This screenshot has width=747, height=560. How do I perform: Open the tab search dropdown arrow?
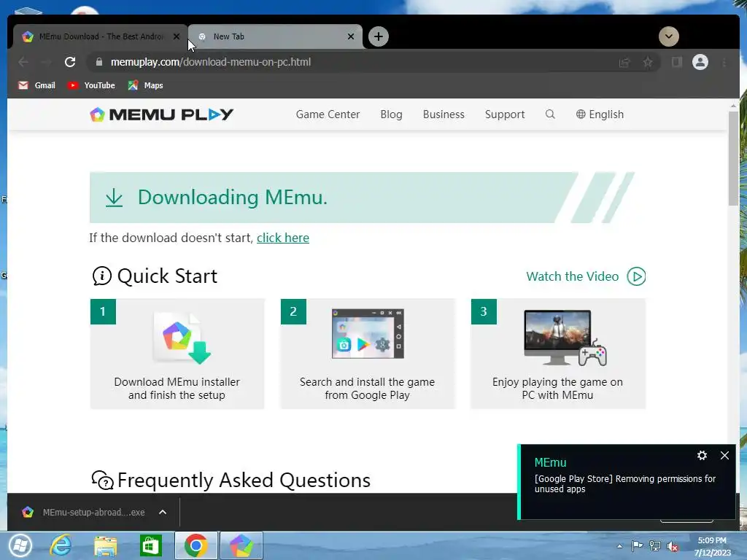pyautogui.click(x=669, y=36)
